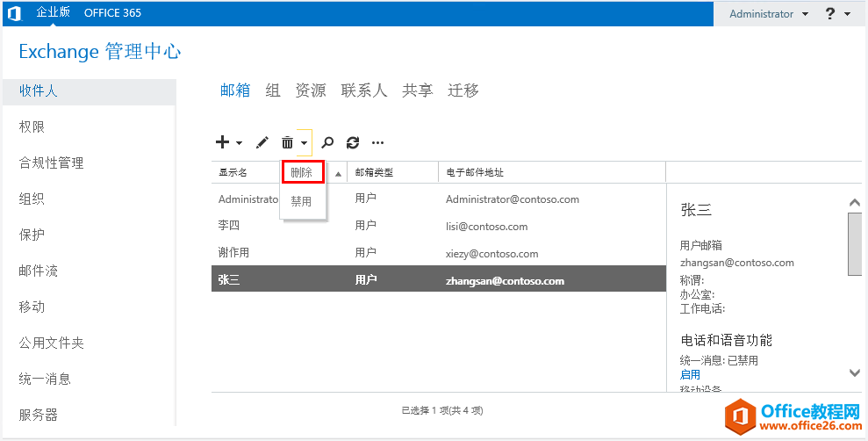Click the refresh icon in toolbar

[x=353, y=142]
